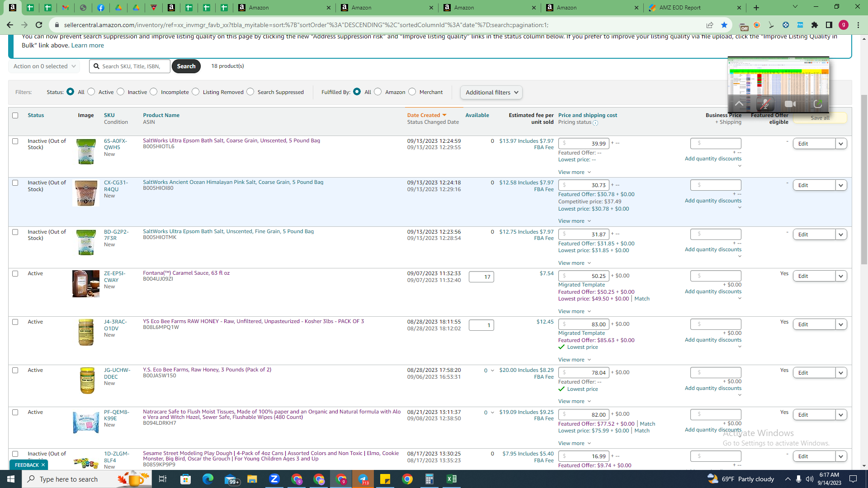Open the 'Action on 0 selected' dropdown
Image resolution: width=868 pixels, height=488 pixels.
[44, 66]
